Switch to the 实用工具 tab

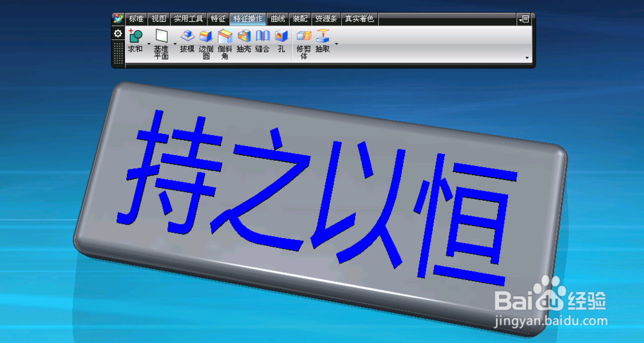coord(189,19)
